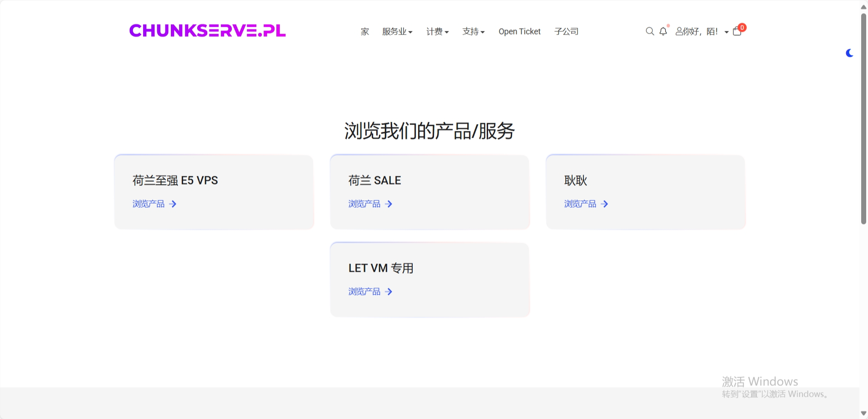868x419 pixels.
Task: View the shopping cart
Action: tap(736, 32)
